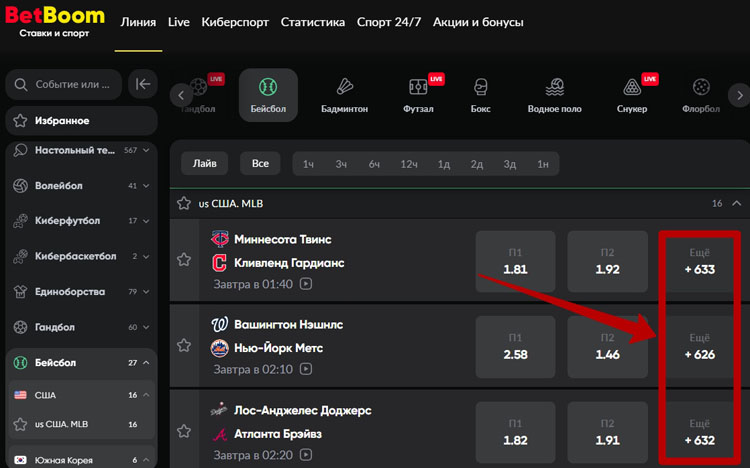Viewport: 750px width, 468px height.
Task: Click the baseball icon in sidebar Бейсбол row
Action: [x=20, y=362]
